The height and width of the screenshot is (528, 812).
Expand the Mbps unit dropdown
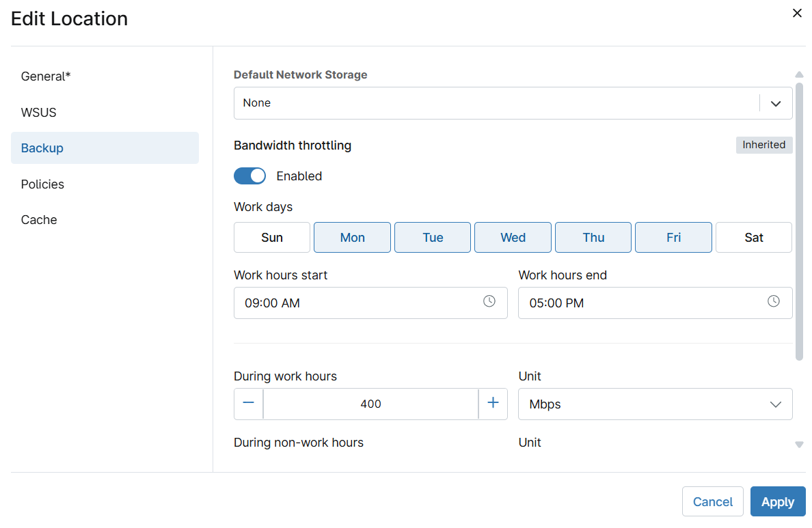click(x=655, y=404)
